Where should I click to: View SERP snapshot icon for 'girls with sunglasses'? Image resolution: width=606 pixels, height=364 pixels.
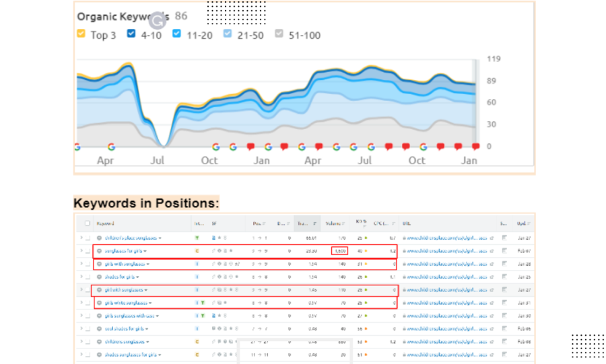pyautogui.click(x=504, y=264)
